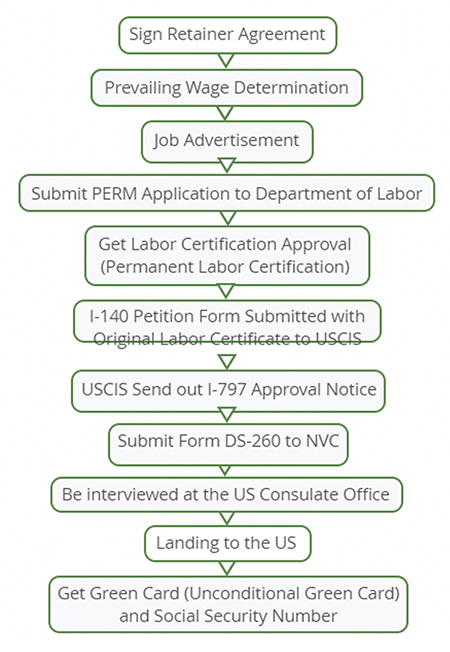Click the Job Advertisement box
This screenshot has height=652, width=450.
[x=227, y=142]
